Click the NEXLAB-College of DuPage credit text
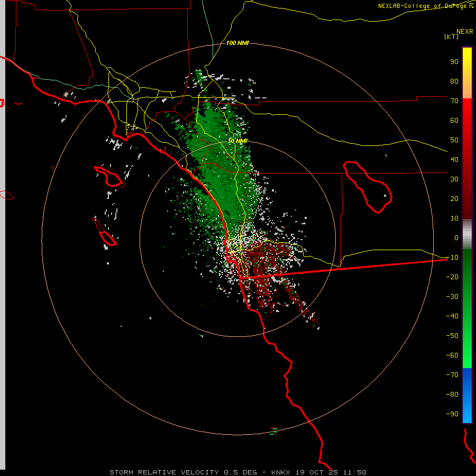The image size is (476, 476). (x=425, y=6)
